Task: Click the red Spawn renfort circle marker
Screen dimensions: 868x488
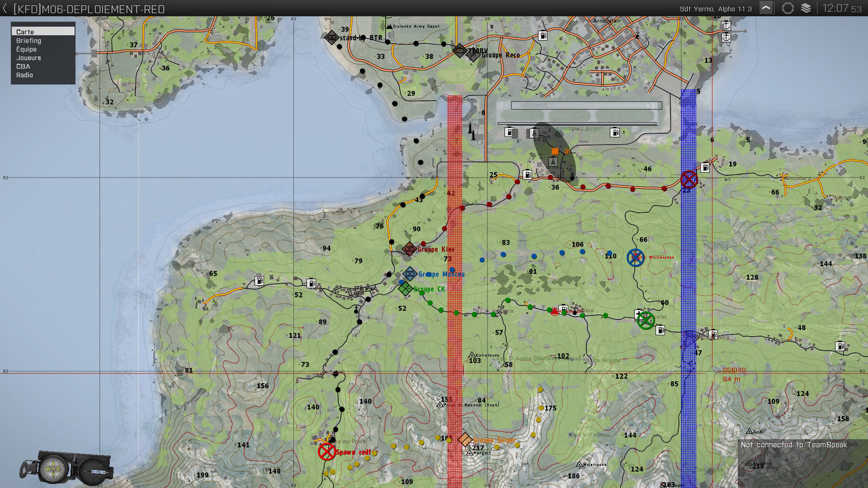Action: 326,451
